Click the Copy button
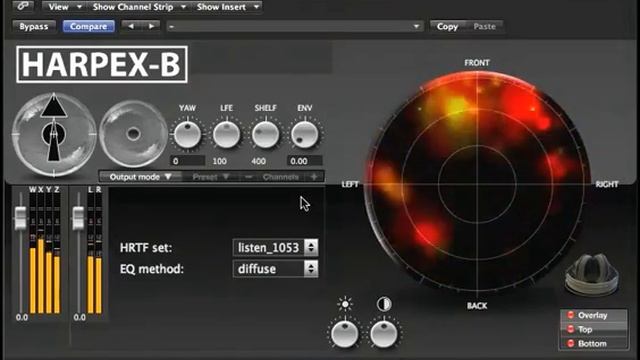The image size is (640, 360). pos(447,27)
